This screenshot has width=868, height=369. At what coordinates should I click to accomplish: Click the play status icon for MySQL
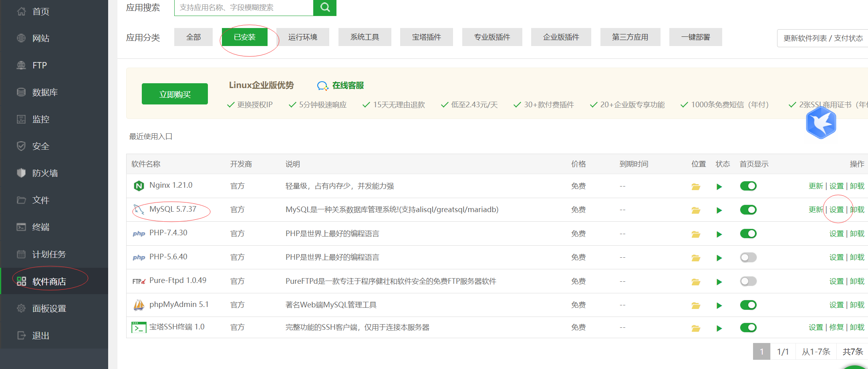click(719, 210)
